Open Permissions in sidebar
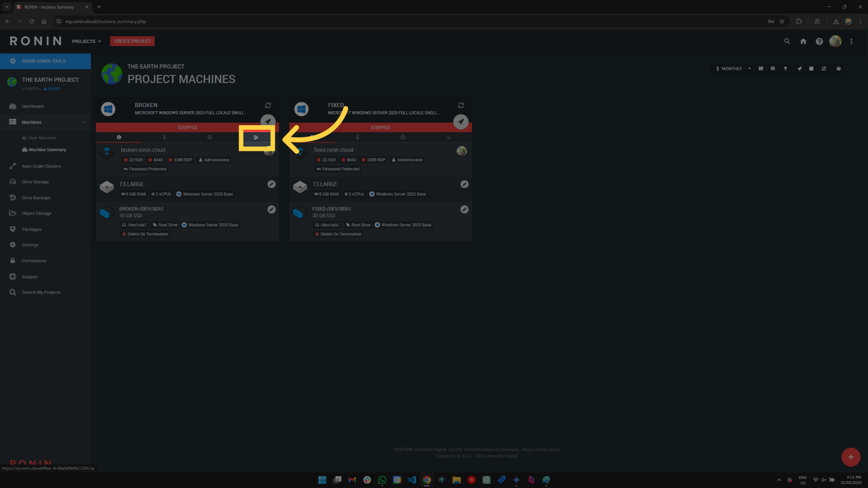This screenshot has height=488, width=868. pyautogui.click(x=34, y=261)
